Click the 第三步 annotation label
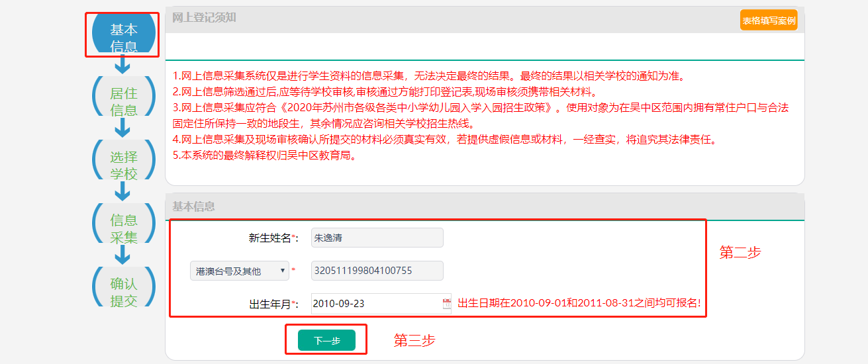Image resolution: width=868 pixels, height=364 pixels. [x=414, y=340]
